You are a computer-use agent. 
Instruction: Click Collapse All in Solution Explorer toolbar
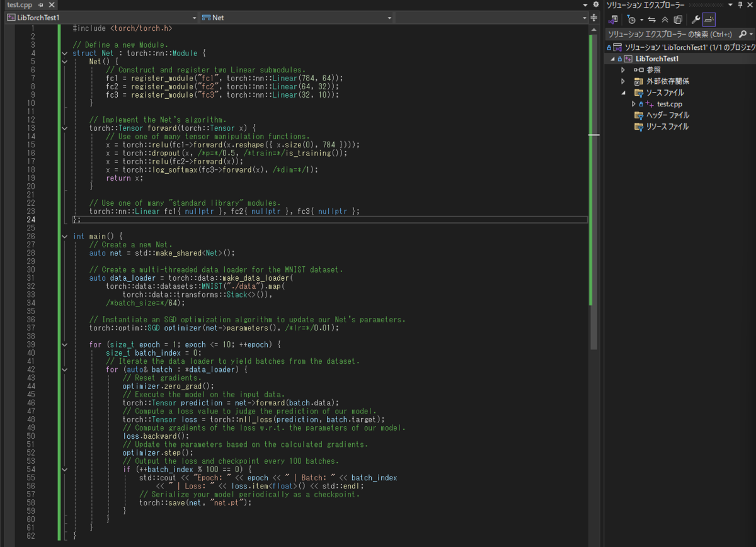[665, 20]
